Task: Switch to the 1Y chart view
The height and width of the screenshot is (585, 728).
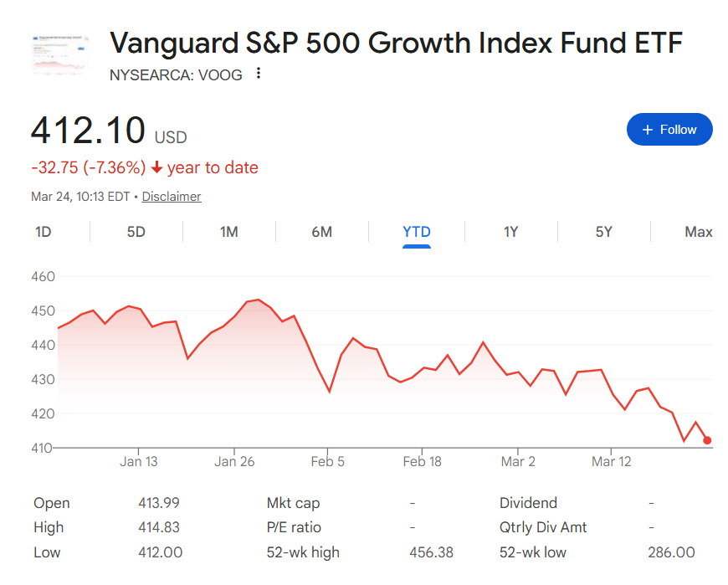Action: click(510, 232)
